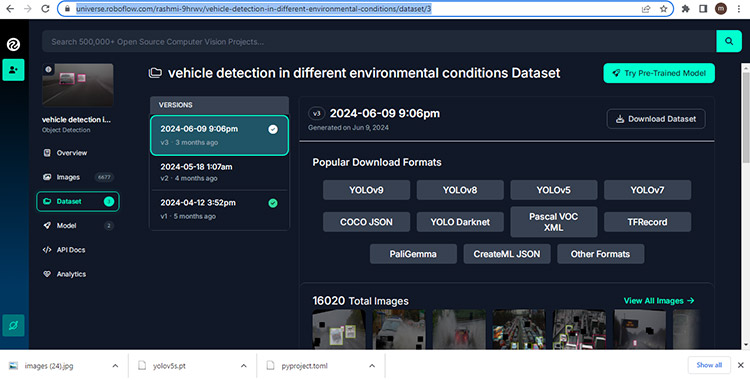Click the Model count badge 2
Viewport: 750px width, 380px height.
pos(109,226)
